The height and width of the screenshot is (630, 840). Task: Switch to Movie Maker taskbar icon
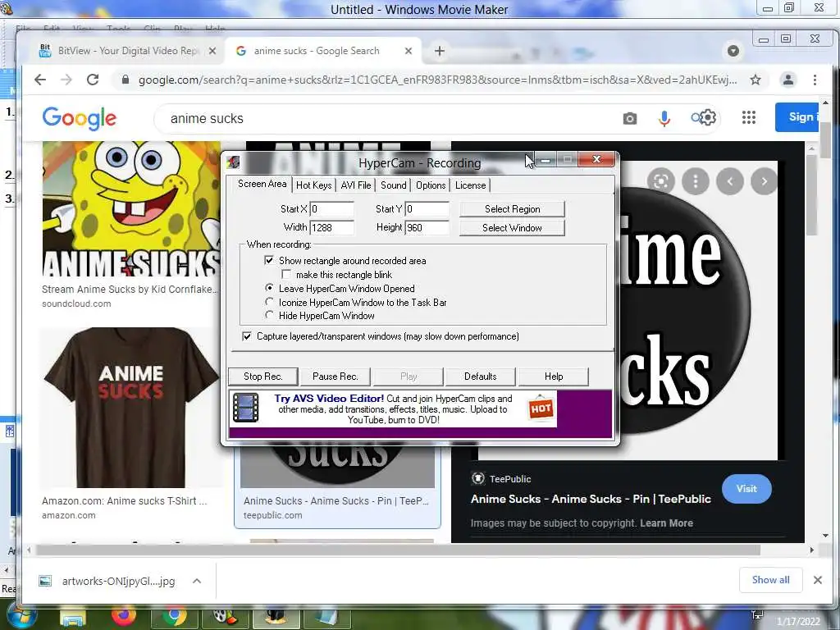click(225, 619)
